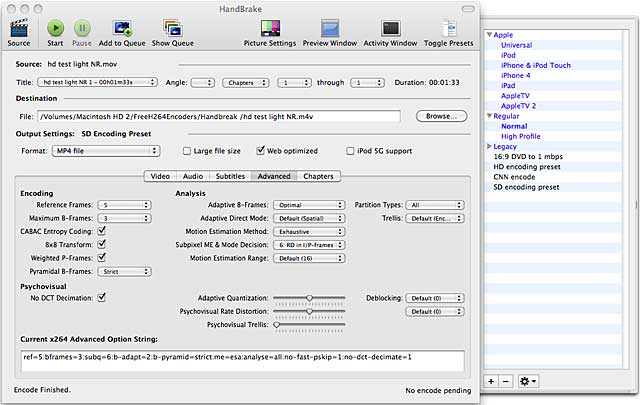Switch to the Subtitles tab
This screenshot has height=405, width=640.
[229, 176]
